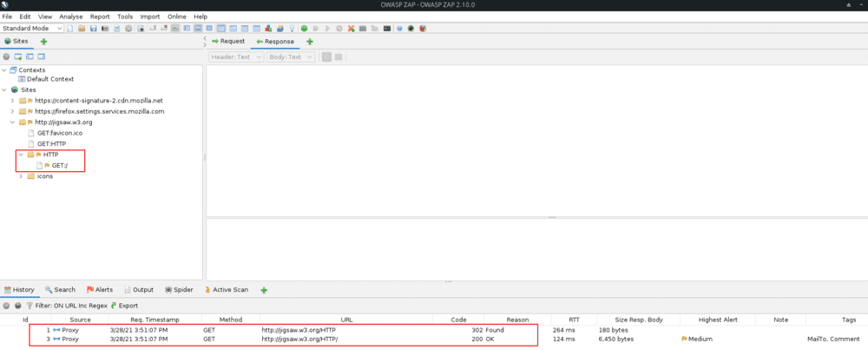Screen dimensions: 868x350
Task: Open the Online menu
Action: (x=177, y=17)
